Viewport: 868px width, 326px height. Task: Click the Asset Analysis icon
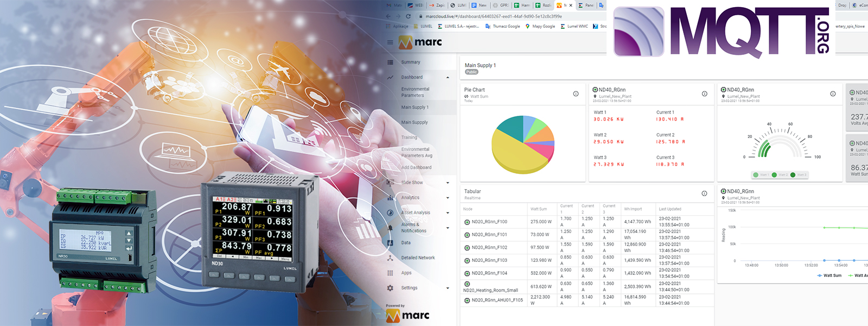tap(390, 212)
